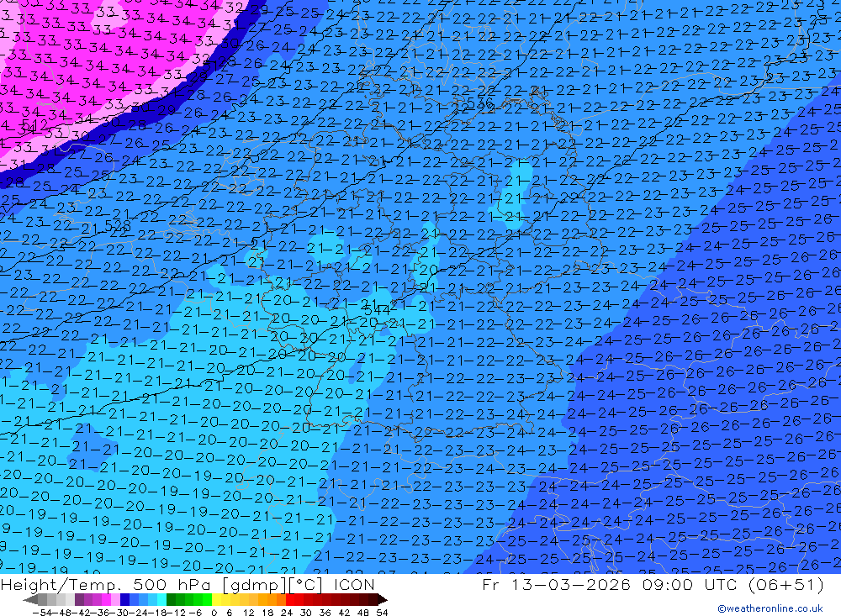841x616 pixels.
Task: Pick the bright red legend swatch at 24
Action: click(290, 599)
